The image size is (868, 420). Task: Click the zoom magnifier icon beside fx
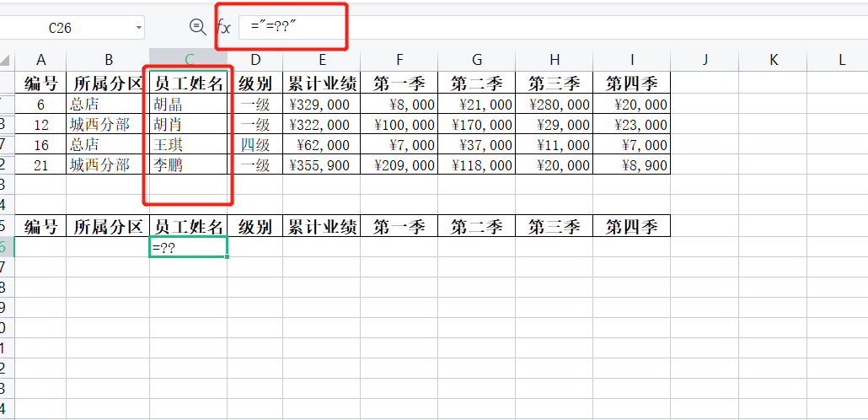(198, 27)
